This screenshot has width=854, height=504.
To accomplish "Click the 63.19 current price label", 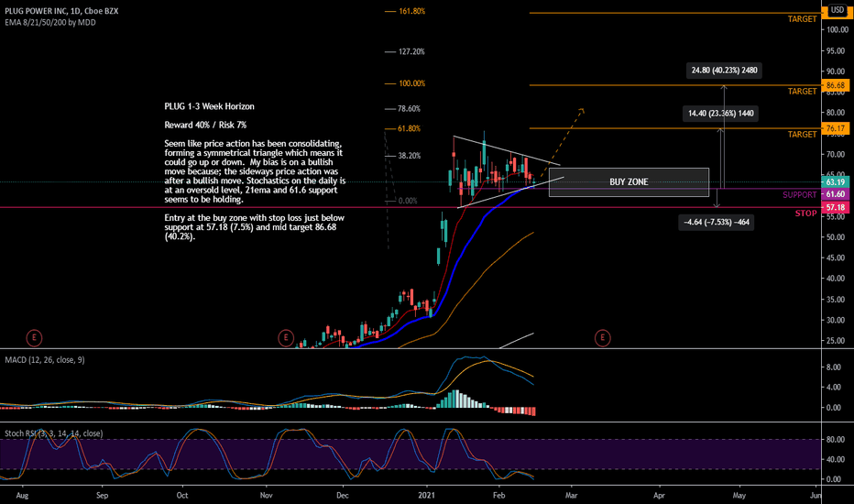I will pos(835,182).
